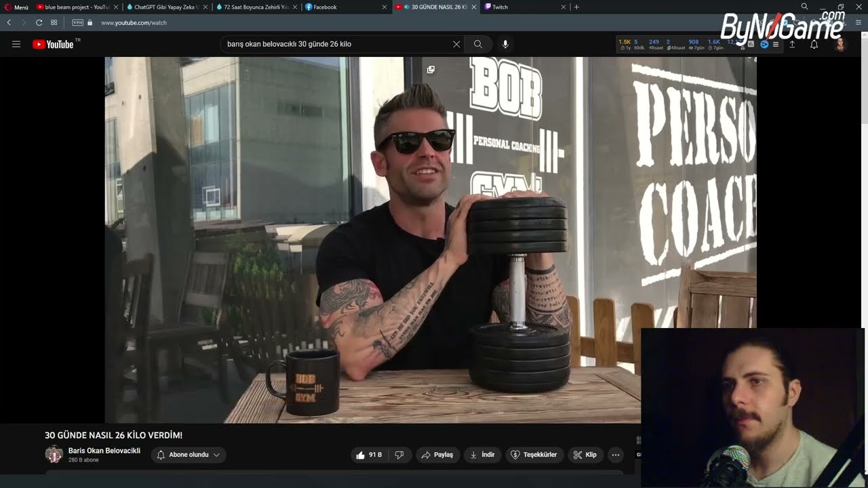
Task: Go to the YouTube home logo
Action: pyautogui.click(x=53, y=44)
